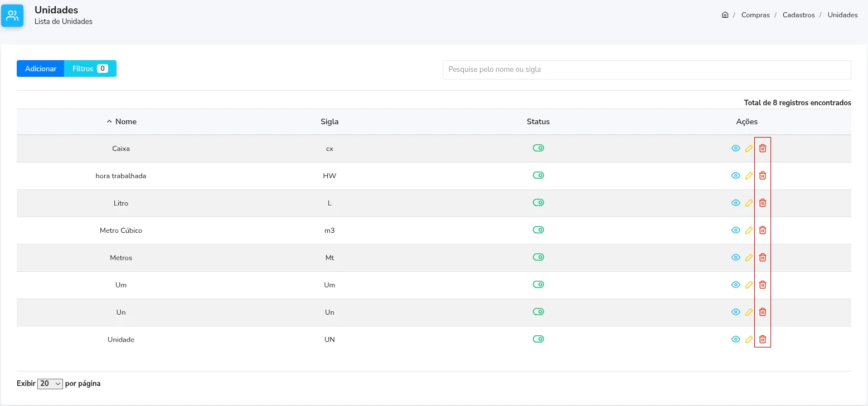Toggle status of the Litro unit
This screenshot has width=868, height=406.
[538, 203]
